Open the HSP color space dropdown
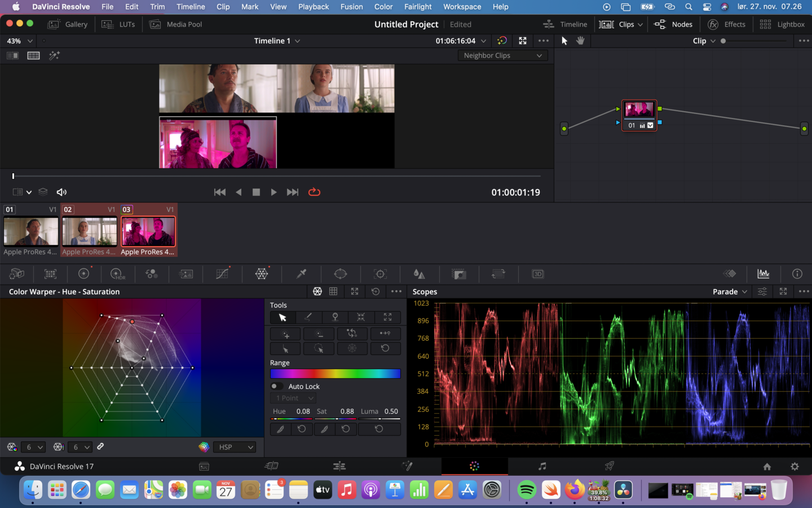Image resolution: width=812 pixels, height=508 pixels. (236, 447)
